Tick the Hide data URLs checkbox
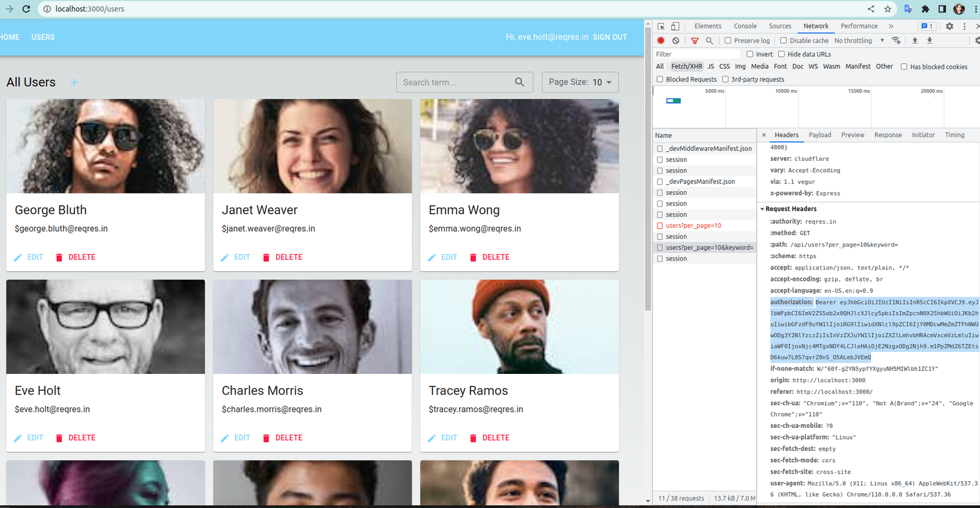The image size is (980, 508). pyautogui.click(x=782, y=54)
